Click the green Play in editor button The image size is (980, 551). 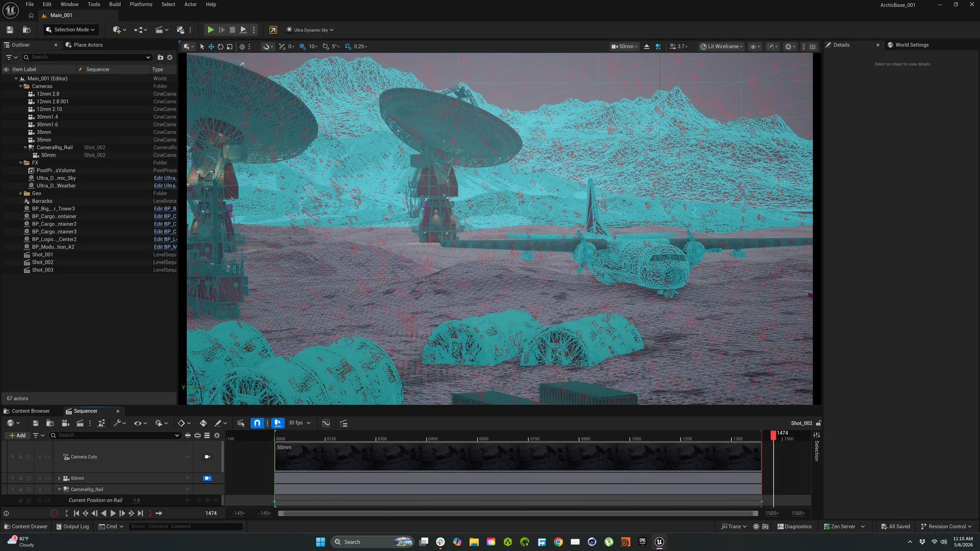click(x=210, y=30)
